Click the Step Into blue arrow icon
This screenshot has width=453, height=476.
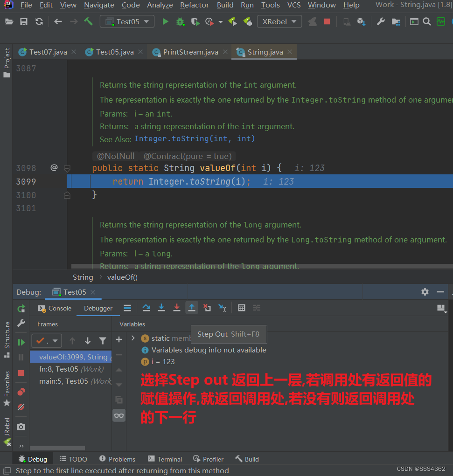pyautogui.click(x=161, y=308)
